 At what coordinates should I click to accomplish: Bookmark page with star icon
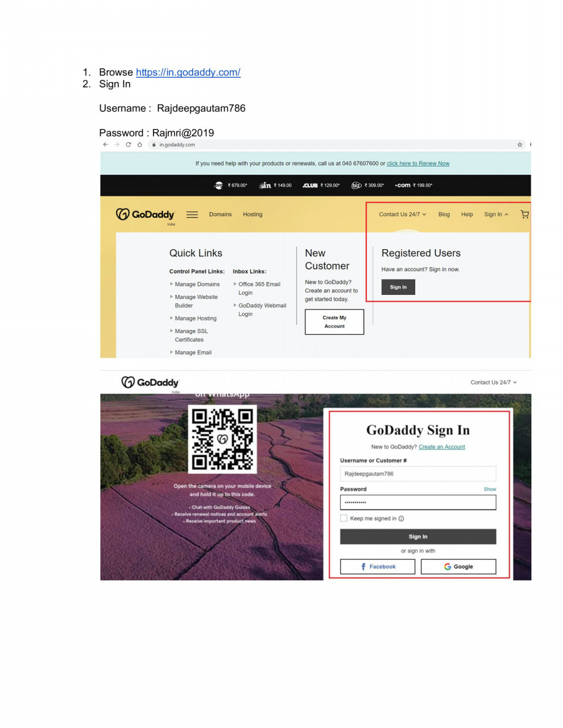(520, 144)
